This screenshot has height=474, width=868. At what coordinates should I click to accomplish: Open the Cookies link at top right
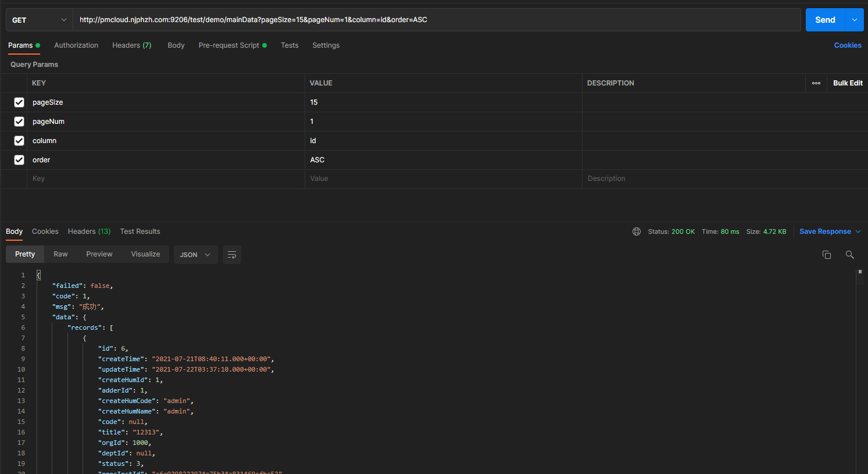[848, 45]
